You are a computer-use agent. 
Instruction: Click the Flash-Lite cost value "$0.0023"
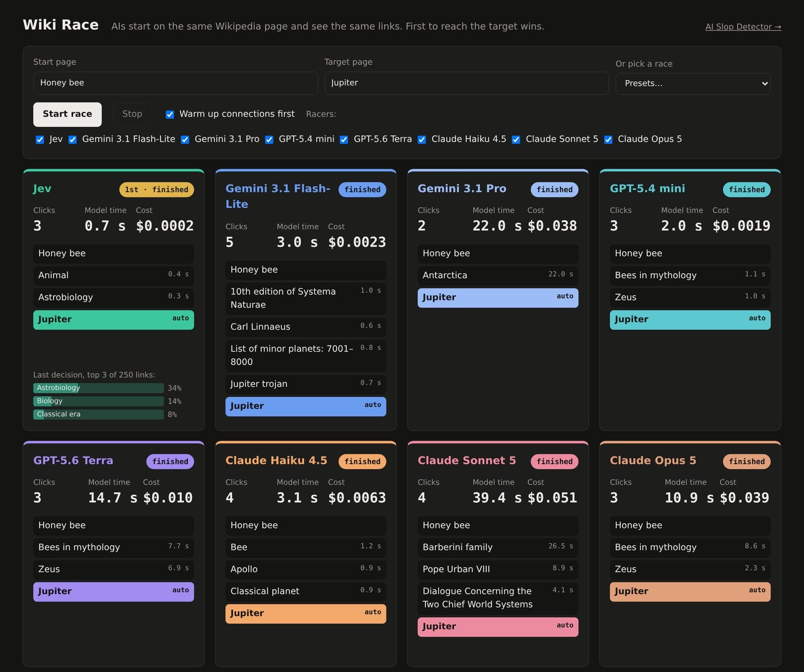[357, 243]
